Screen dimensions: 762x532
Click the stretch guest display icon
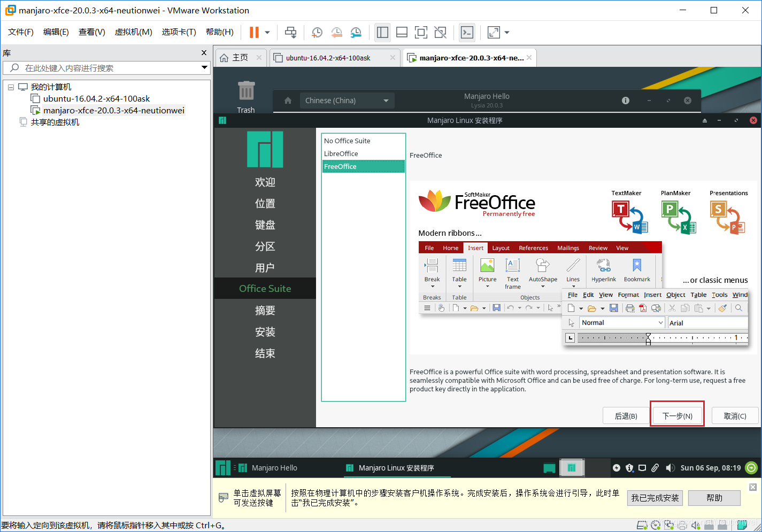[494, 33]
